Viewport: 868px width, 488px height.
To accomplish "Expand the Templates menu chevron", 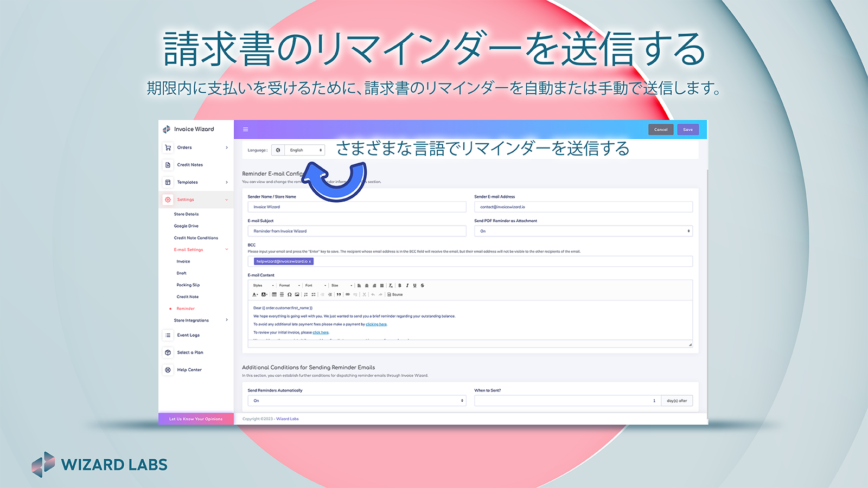I will 227,182.
